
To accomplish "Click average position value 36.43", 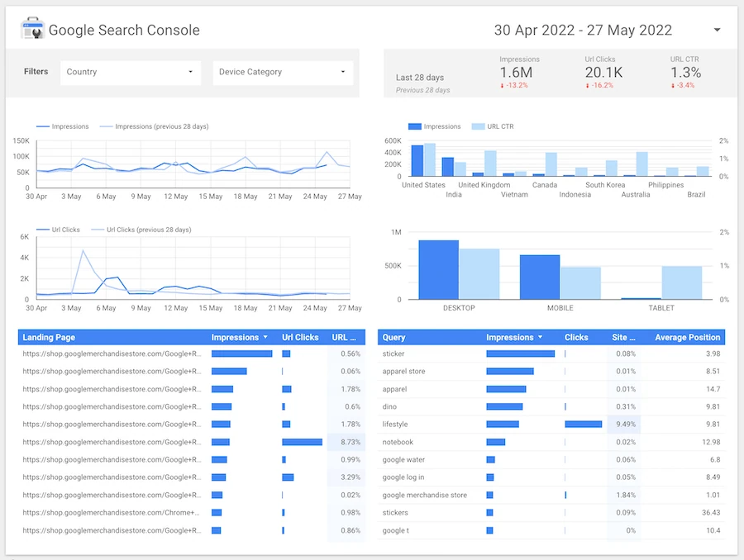I will 711,513.
